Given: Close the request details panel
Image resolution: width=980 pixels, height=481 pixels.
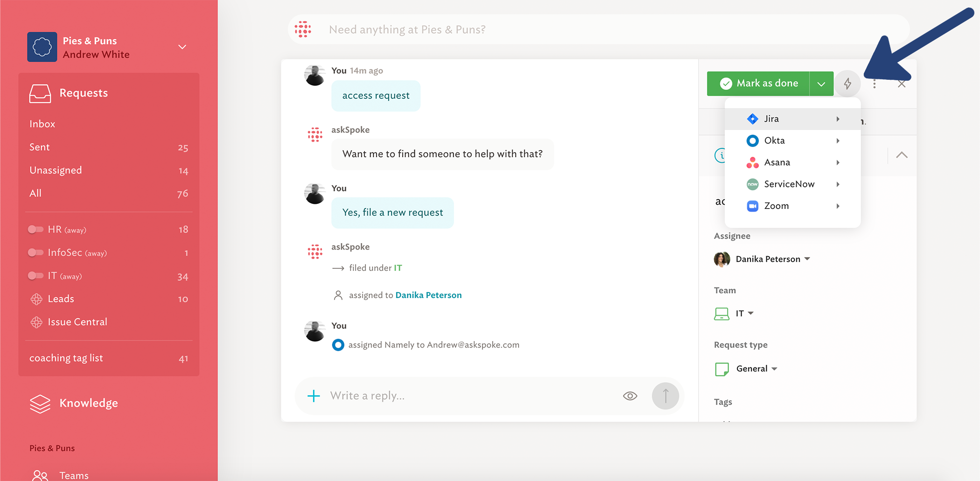Looking at the screenshot, I should pyautogui.click(x=902, y=84).
